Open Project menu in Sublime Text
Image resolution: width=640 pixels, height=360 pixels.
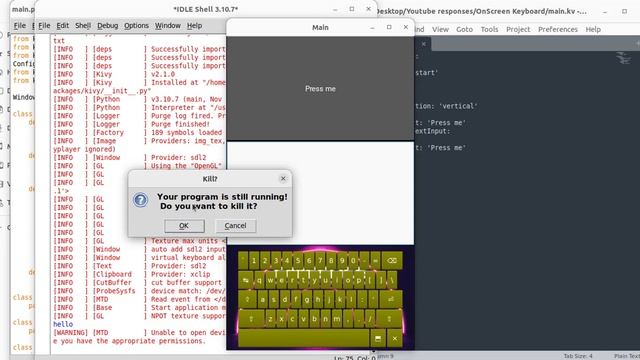518,29
